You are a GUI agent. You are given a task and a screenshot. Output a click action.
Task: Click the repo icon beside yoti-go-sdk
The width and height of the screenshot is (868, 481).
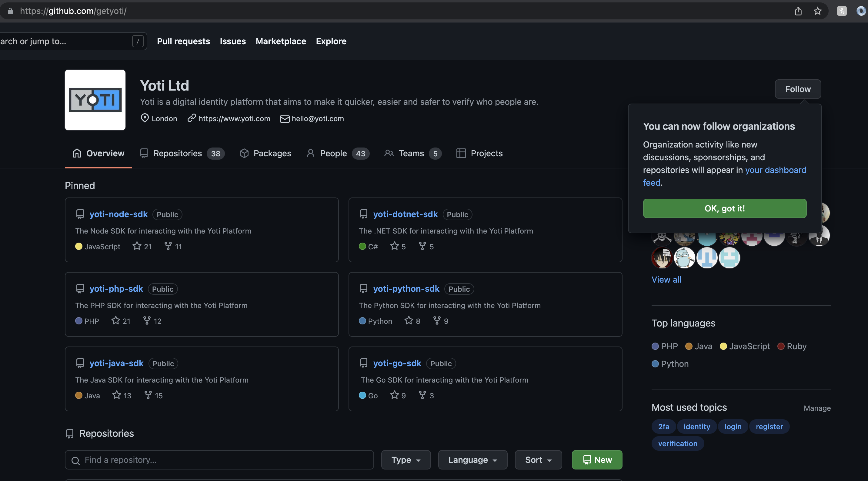point(364,363)
